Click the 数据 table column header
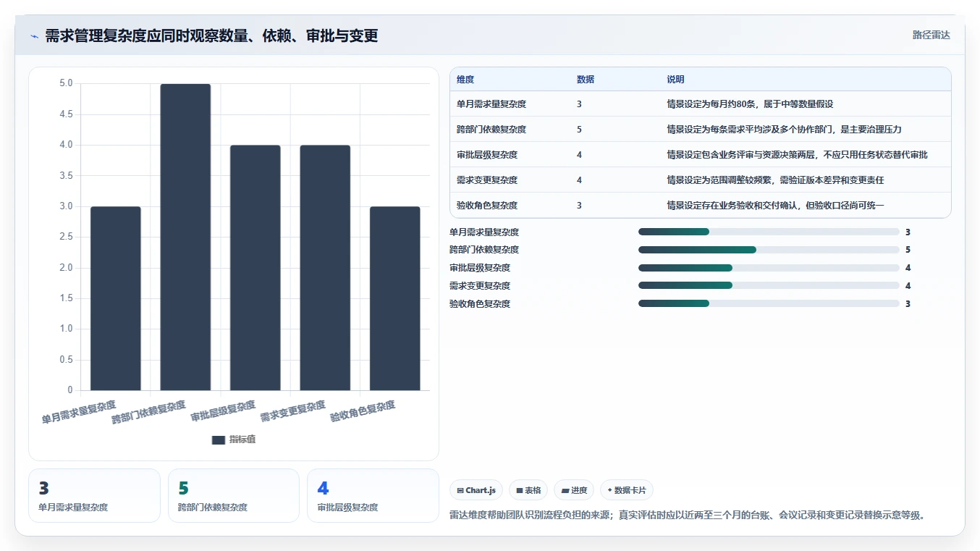This screenshot has height=551, width=980. pos(586,80)
